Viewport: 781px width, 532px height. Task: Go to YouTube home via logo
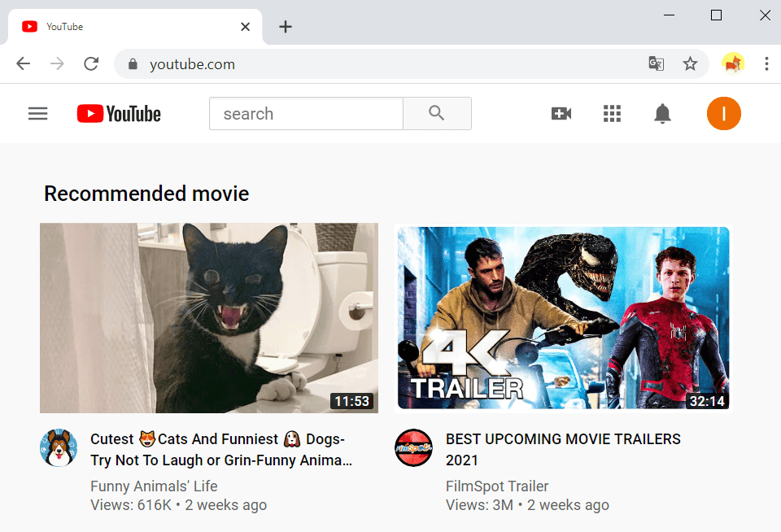pos(119,114)
